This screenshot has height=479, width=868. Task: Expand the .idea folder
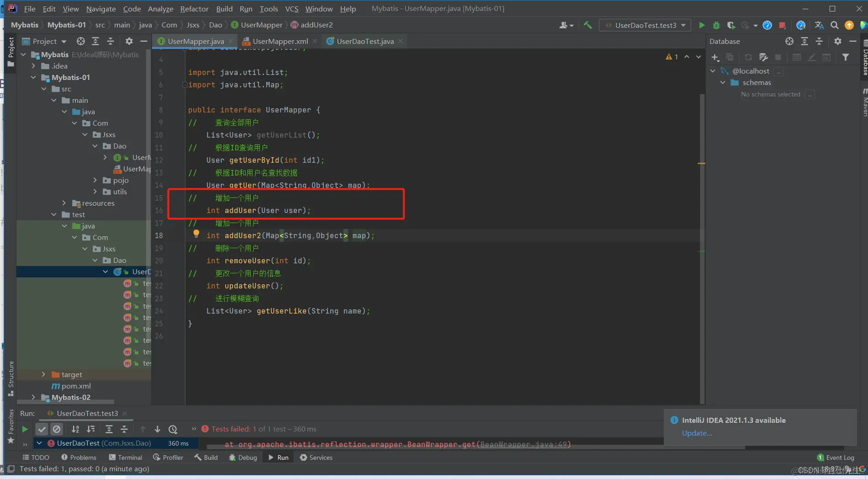click(x=33, y=66)
